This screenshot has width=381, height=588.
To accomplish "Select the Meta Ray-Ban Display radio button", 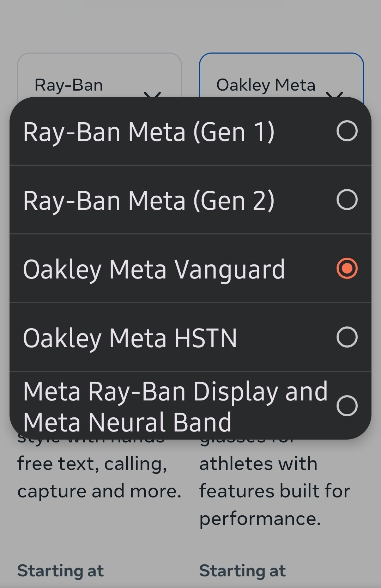I will 347,406.
